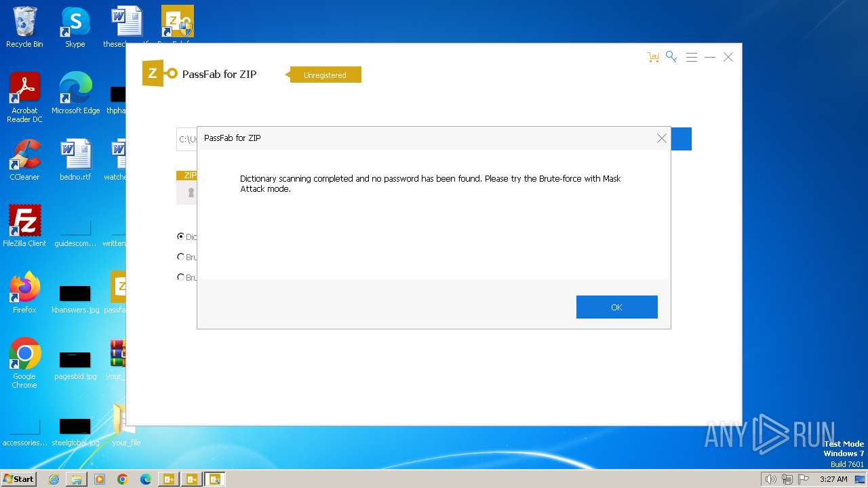The height and width of the screenshot is (488, 868).
Task: Click the dictionary scanning completed message text
Action: click(431, 184)
